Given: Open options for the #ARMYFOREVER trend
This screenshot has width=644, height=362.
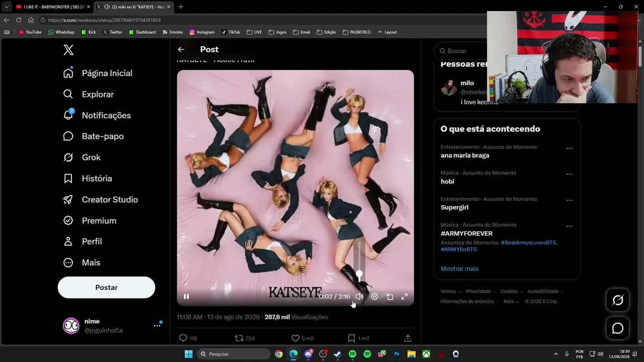Looking at the screenshot, I should 569,226.
